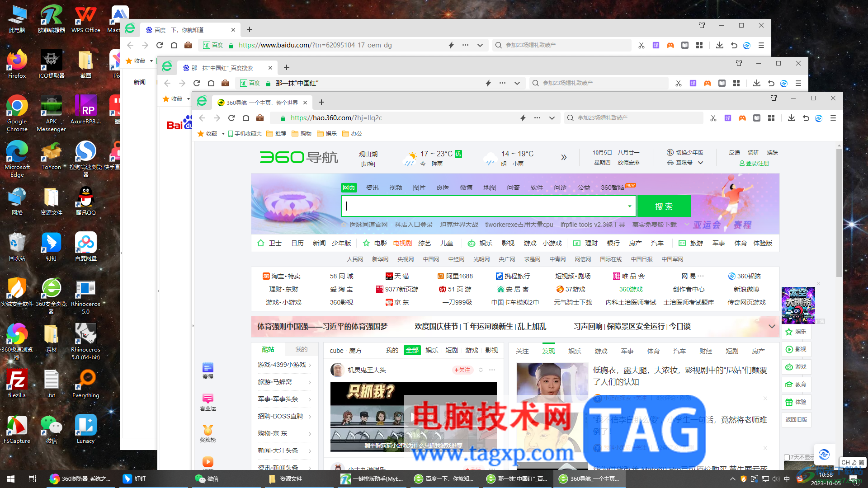This screenshot has height=488, width=868.
Task: Switch the sidebar to 我的 tab
Action: tap(301, 349)
